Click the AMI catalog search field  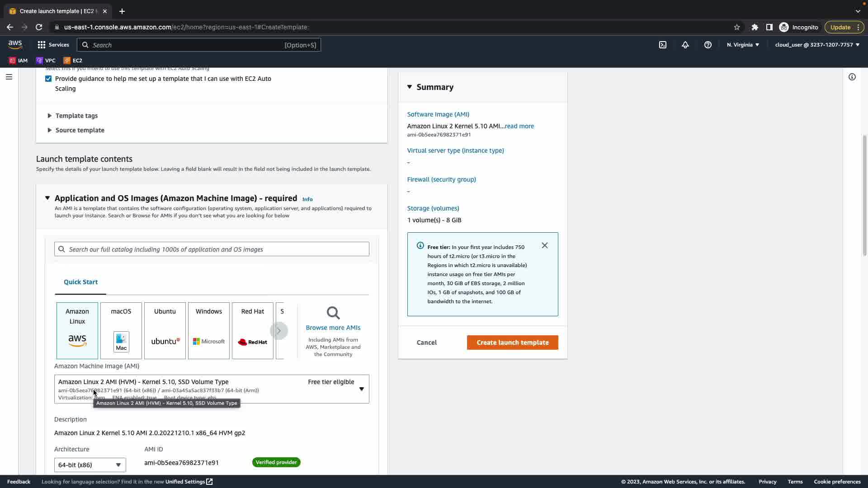[x=212, y=249]
